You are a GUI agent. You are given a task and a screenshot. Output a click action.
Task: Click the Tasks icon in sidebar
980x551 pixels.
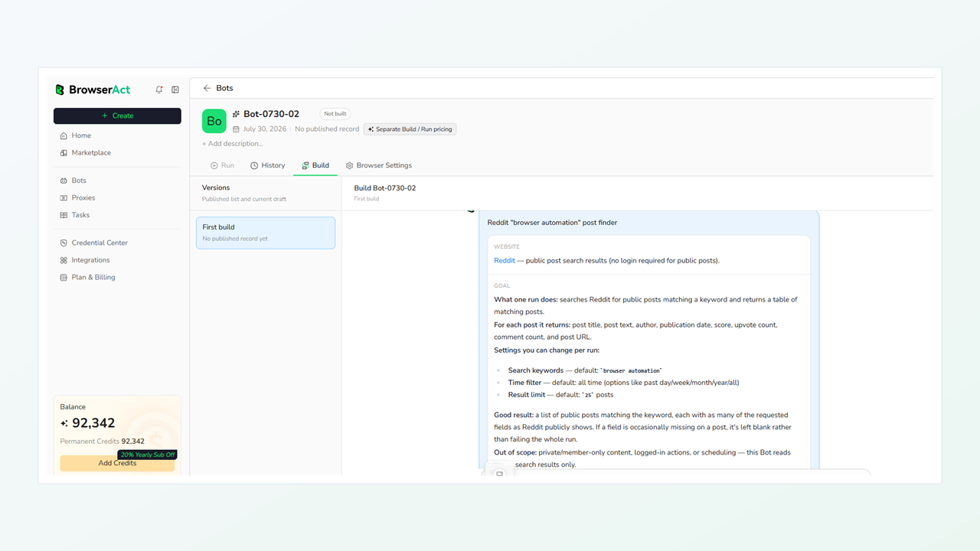[64, 215]
